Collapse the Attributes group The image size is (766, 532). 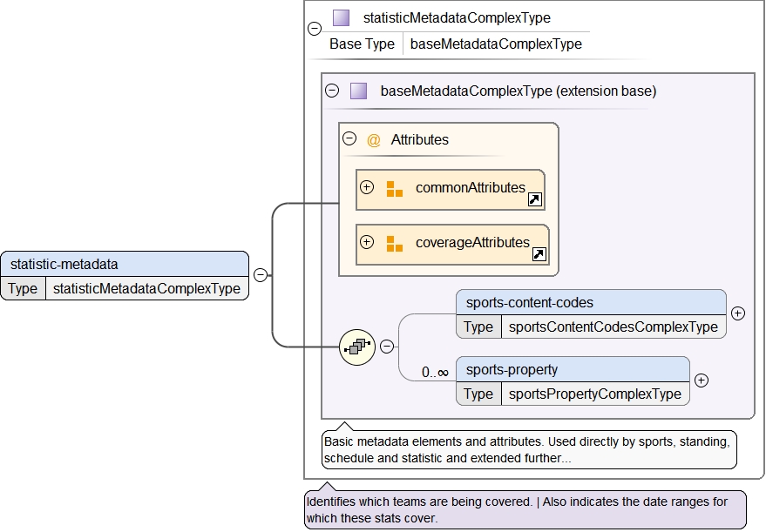[x=349, y=138]
